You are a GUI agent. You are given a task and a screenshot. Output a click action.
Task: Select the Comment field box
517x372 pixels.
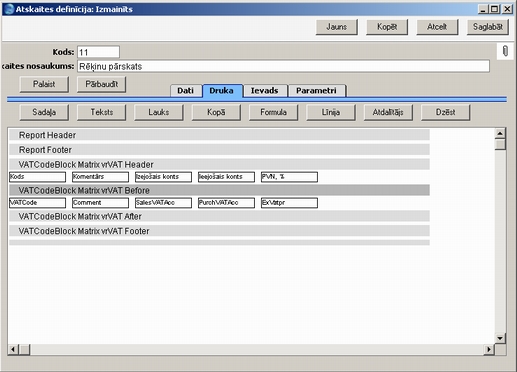click(100, 203)
